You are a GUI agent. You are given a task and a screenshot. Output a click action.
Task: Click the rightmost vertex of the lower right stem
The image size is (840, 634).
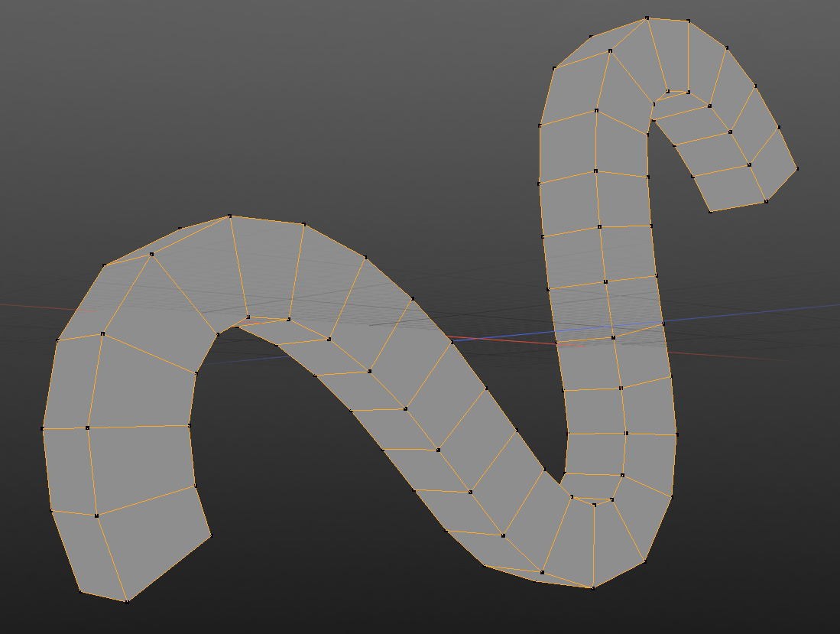click(x=677, y=435)
